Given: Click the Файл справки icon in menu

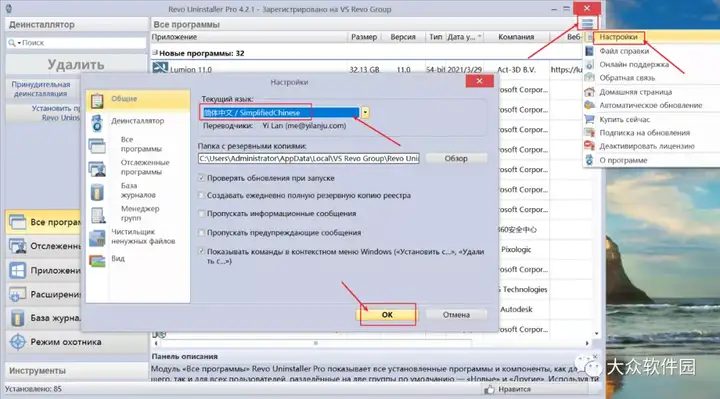Looking at the screenshot, I should click(589, 51).
